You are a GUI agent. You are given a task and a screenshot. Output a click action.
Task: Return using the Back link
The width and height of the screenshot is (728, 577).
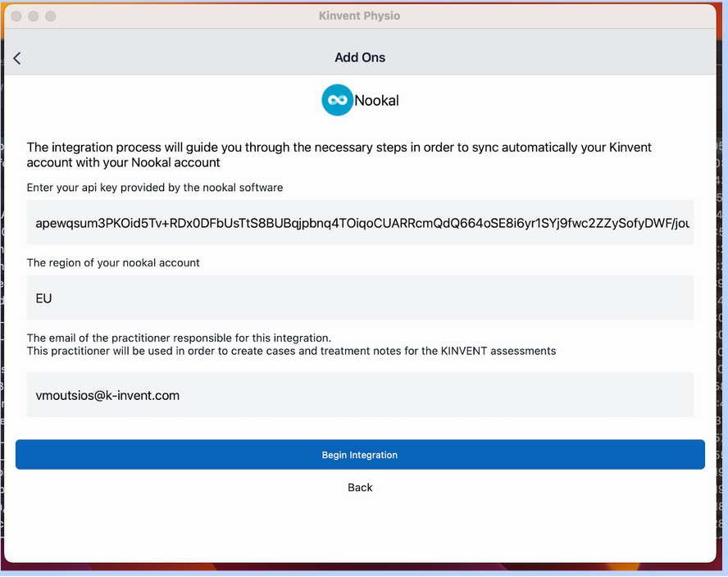coord(360,488)
